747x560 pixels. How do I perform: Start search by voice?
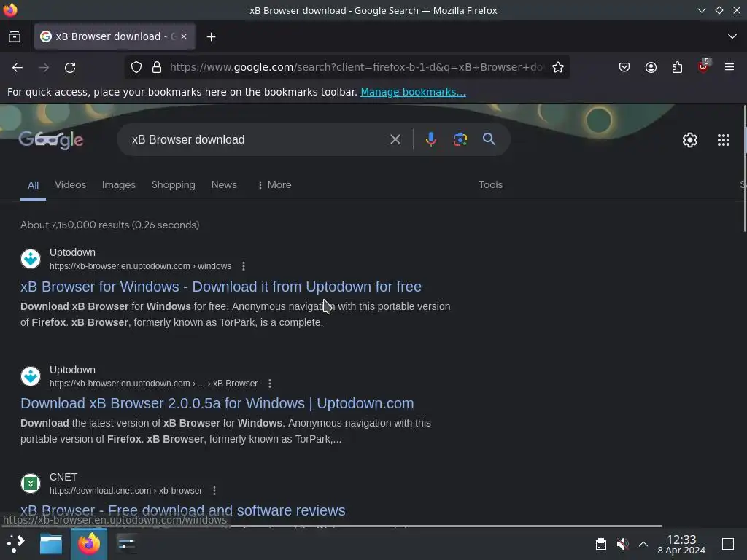[430, 139]
